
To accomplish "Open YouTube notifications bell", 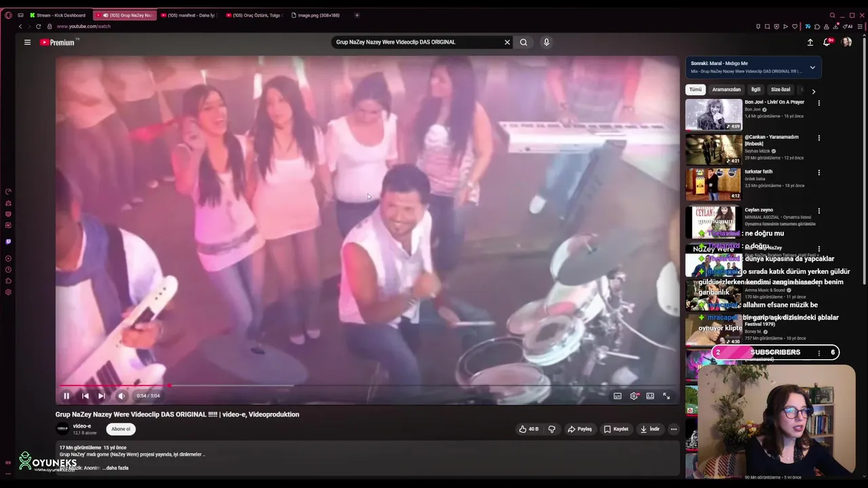I will pos(827,42).
